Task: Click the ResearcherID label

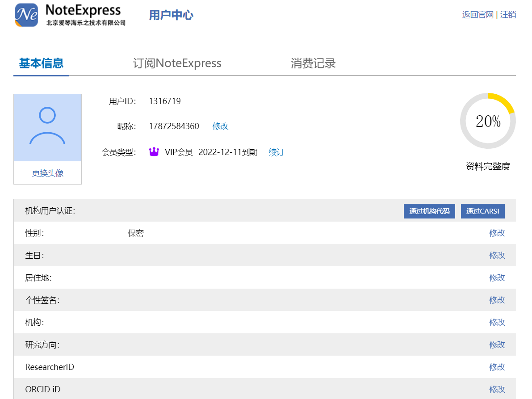Action: 50,367
